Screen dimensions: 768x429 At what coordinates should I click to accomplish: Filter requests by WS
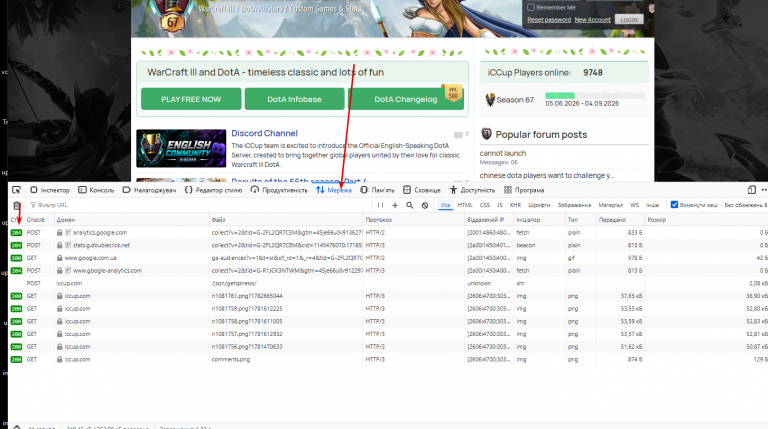click(x=634, y=205)
